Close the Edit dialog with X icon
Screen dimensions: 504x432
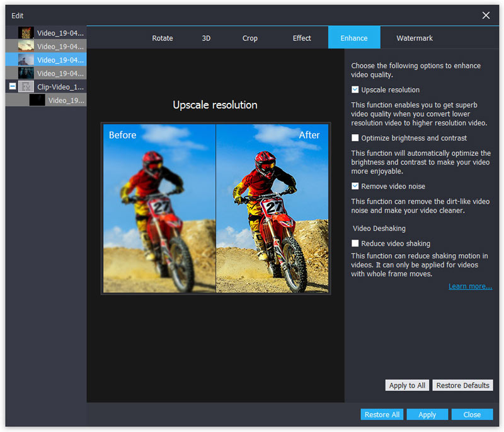(x=486, y=15)
